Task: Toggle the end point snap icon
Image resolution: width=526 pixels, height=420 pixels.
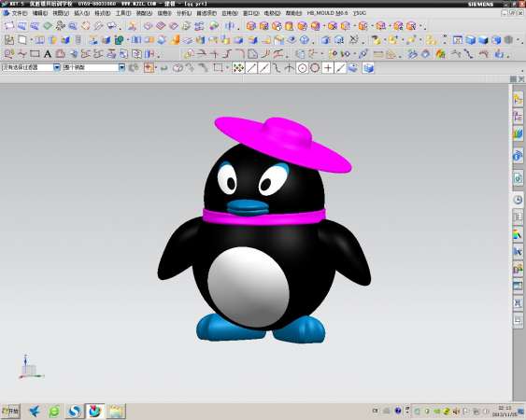Action: (251, 68)
